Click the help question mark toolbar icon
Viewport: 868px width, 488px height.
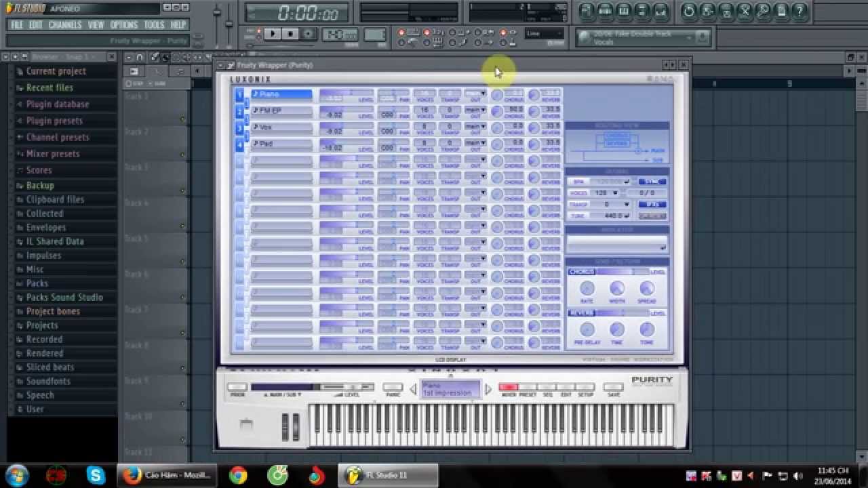(x=800, y=10)
